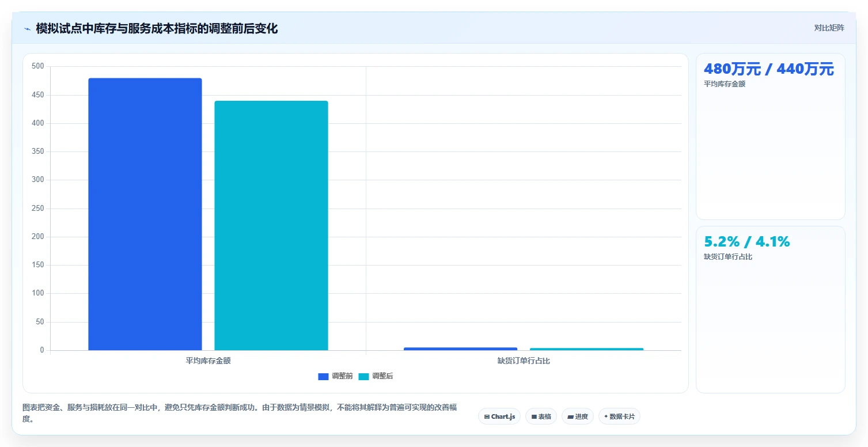Click the 平均库存金额 caption in the top card
868x447 pixels.
tap(723, 84)
